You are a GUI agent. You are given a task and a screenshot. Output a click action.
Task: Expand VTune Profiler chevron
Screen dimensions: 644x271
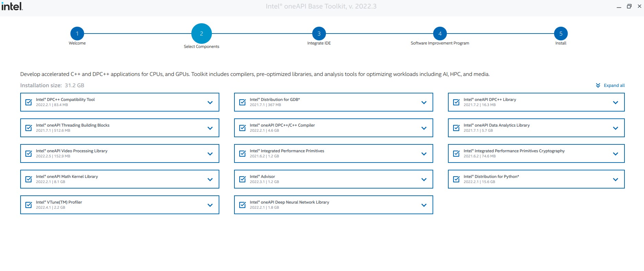[210, 205]
